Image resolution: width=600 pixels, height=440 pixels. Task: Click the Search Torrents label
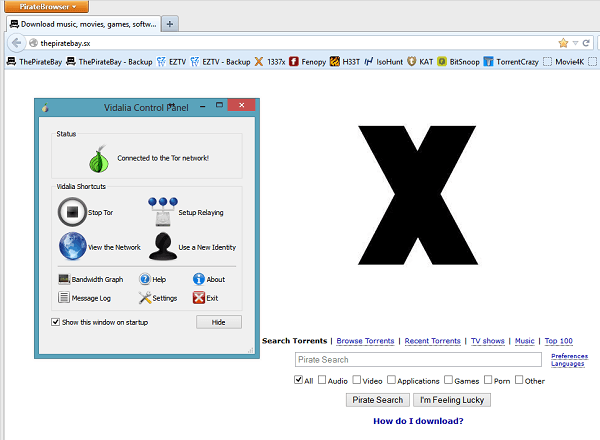295,341
